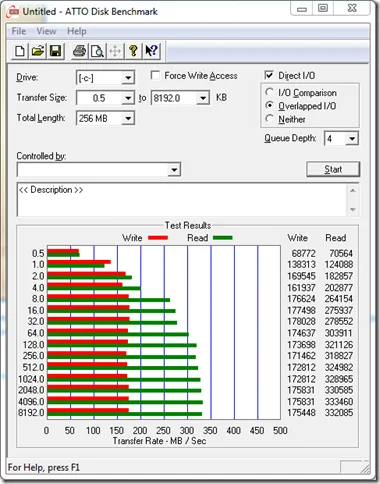Click the Read value 124088

coord(339,265)
